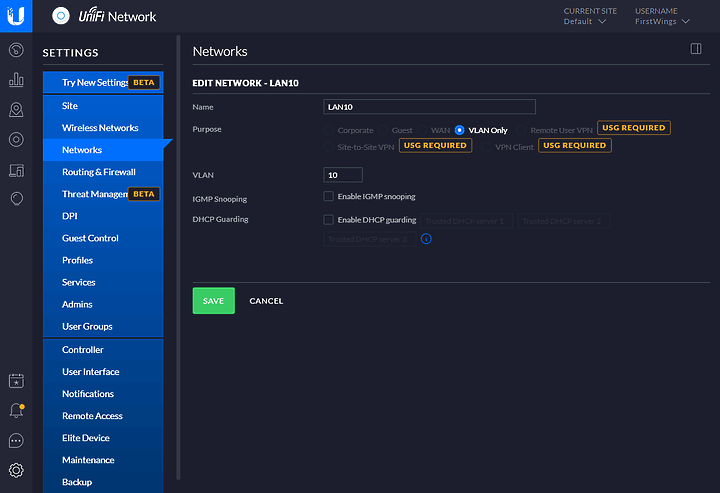Open Threat Management beta settings
The width and height of the screenshot is (720, 493).
pos(103,194)
